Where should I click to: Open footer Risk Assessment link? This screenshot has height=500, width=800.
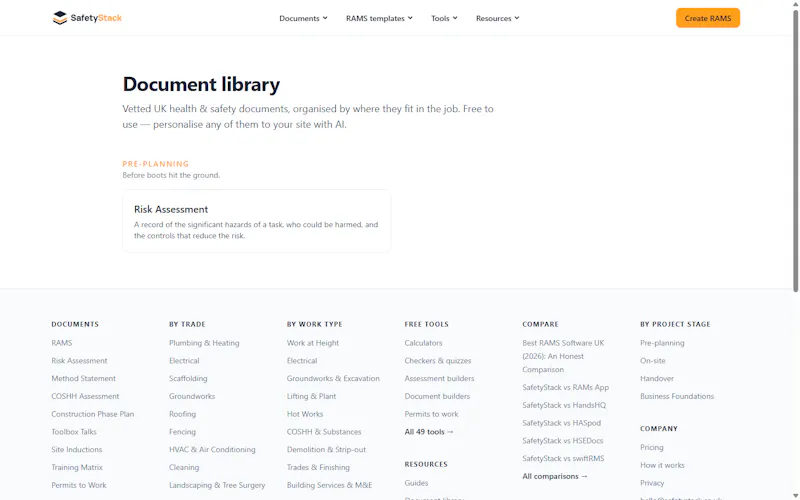coord(79,361)
